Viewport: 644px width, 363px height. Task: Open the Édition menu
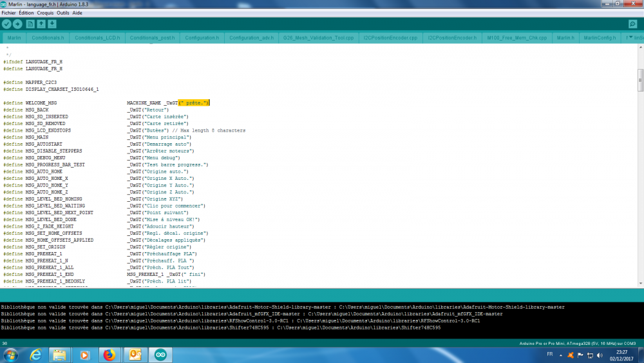(x=26, y=13)
